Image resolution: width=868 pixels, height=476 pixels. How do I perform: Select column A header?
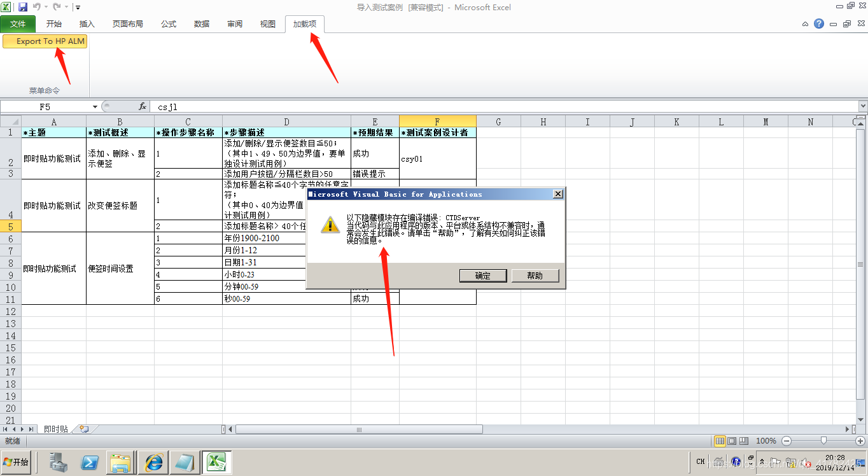53,121
